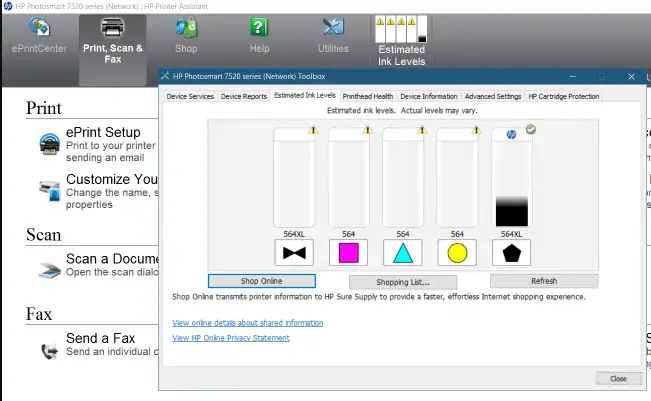Click the black 564XL pentagon symbol
The image size is (651, 401).
tap(512, 252)
